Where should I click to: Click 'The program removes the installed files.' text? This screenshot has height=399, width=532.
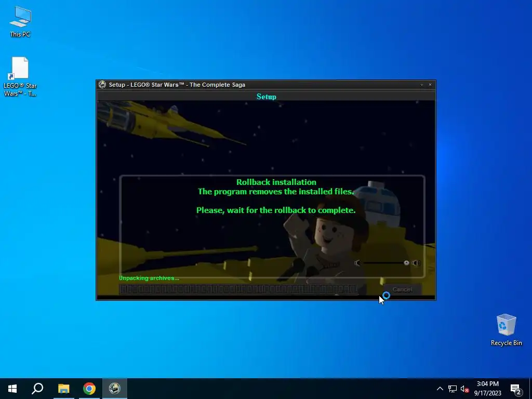click(x=276, y=192)
